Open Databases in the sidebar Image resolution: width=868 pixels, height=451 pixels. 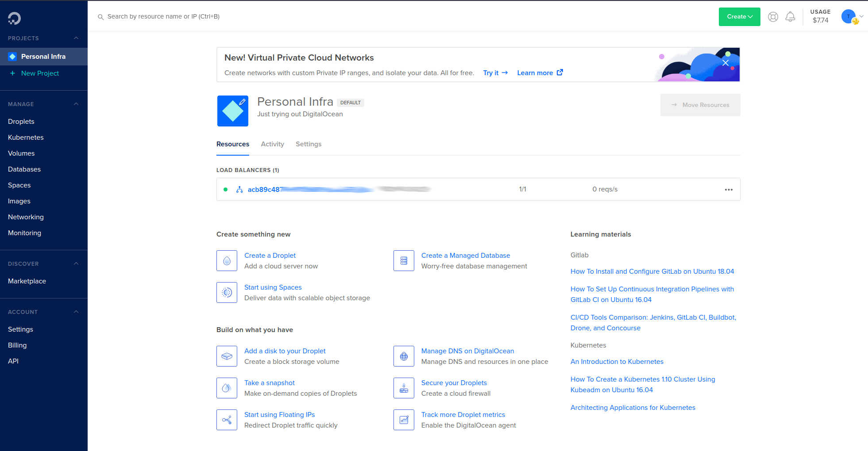click(x=24, y=169)
